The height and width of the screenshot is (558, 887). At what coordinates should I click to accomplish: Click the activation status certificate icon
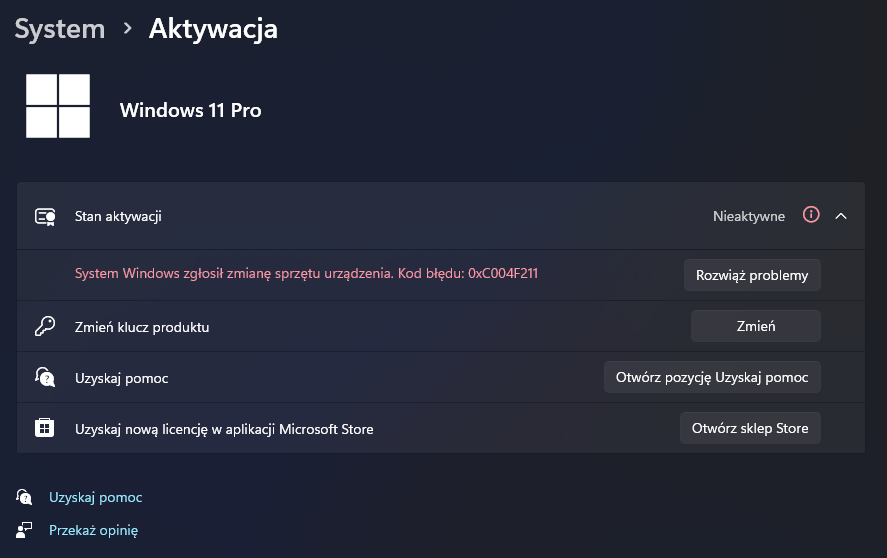coord(45,216)
